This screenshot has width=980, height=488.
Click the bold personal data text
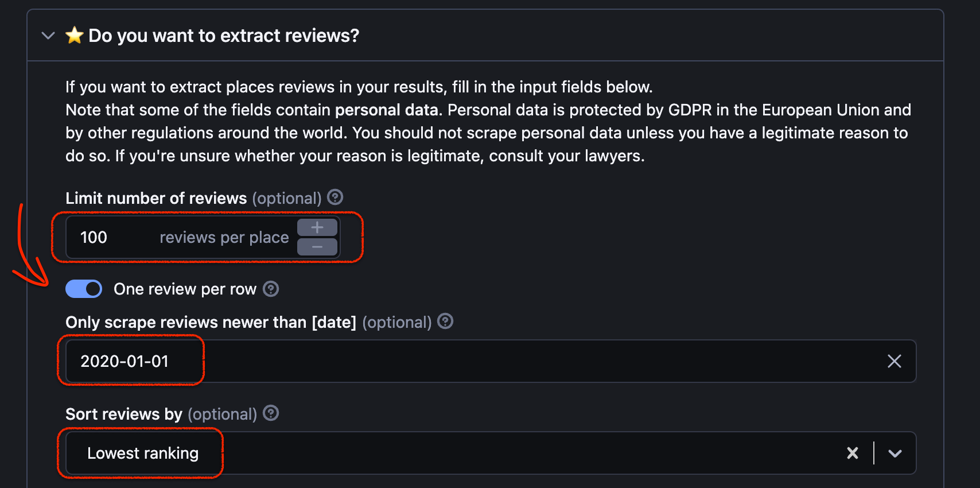coord(386,110)
